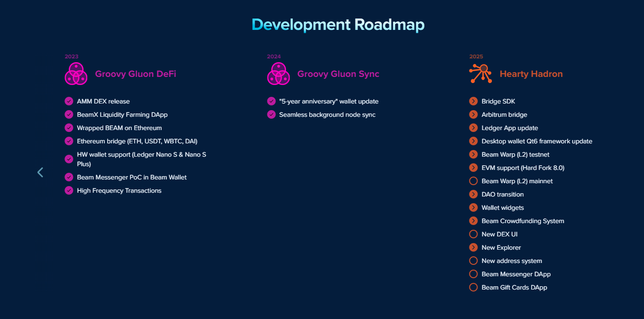Click arrow icon beside Wallet widgets

tap(473, 207)
